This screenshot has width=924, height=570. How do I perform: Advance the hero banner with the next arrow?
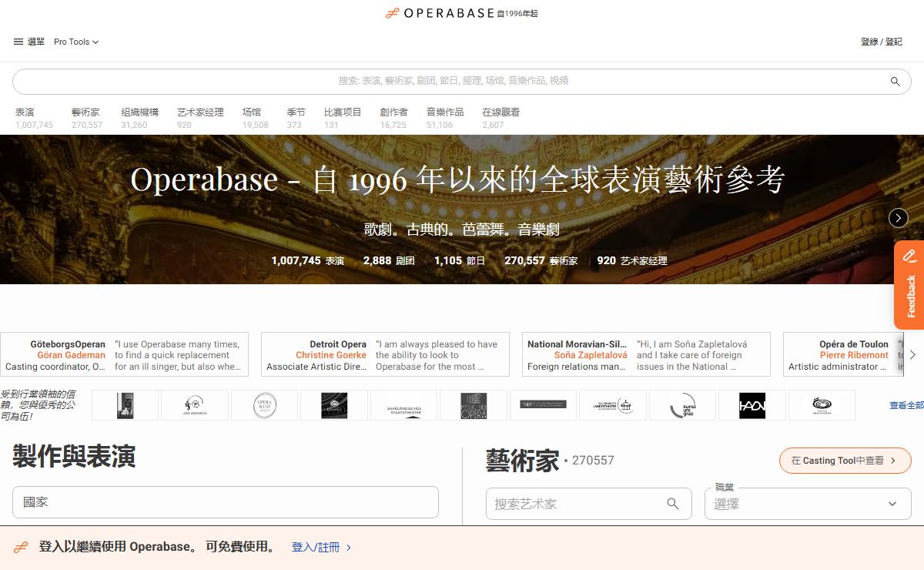pos(899,218)
